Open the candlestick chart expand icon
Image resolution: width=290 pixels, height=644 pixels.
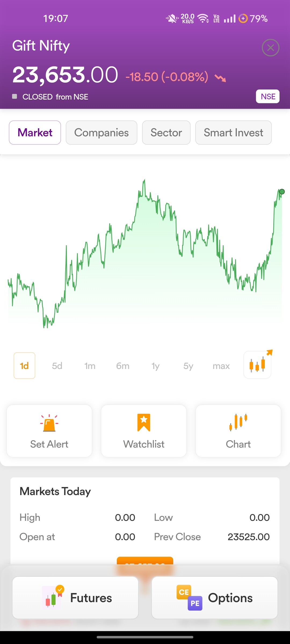click(257, 365)
